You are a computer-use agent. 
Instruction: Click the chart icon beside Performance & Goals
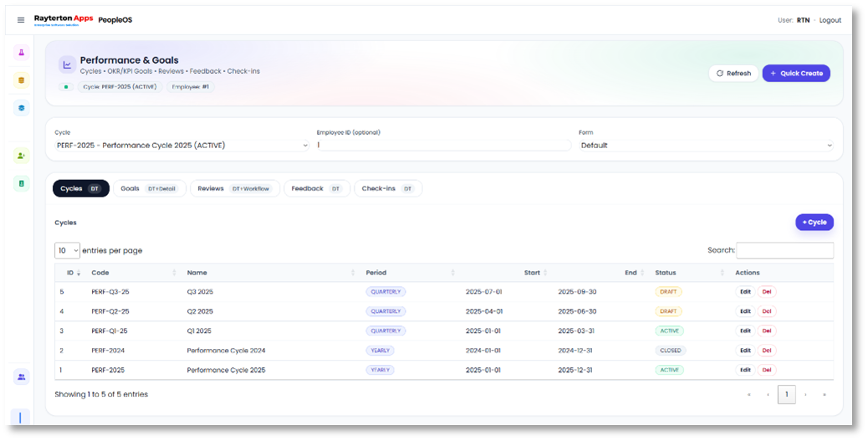[x=67, y=64]
